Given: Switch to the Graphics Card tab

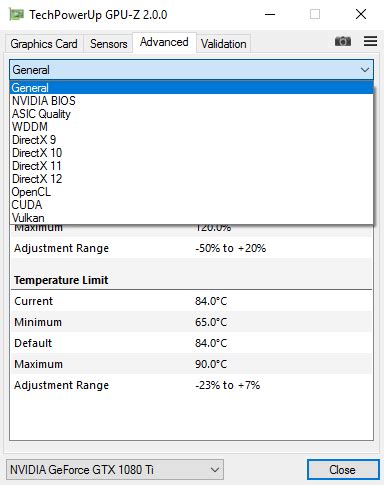Looking at the screenshot, I should point(44,44).
